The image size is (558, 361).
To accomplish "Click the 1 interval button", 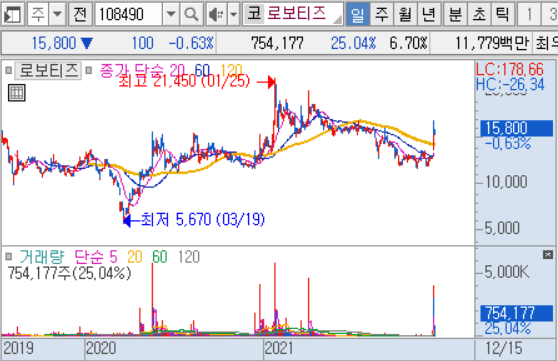I will (x=529, y=14).
